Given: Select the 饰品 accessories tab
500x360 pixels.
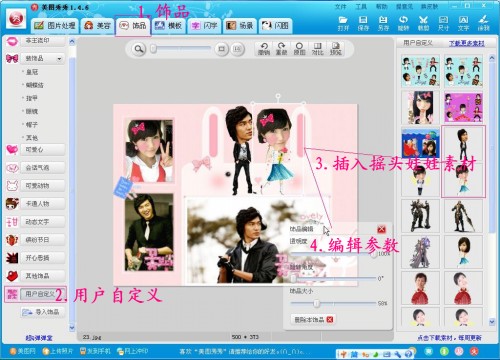Looking at the screenshot, I should tap(133, 26).
